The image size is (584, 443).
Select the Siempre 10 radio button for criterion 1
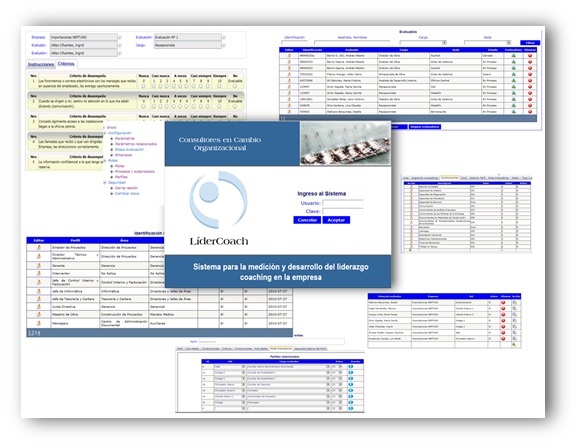tap(219, 86)
